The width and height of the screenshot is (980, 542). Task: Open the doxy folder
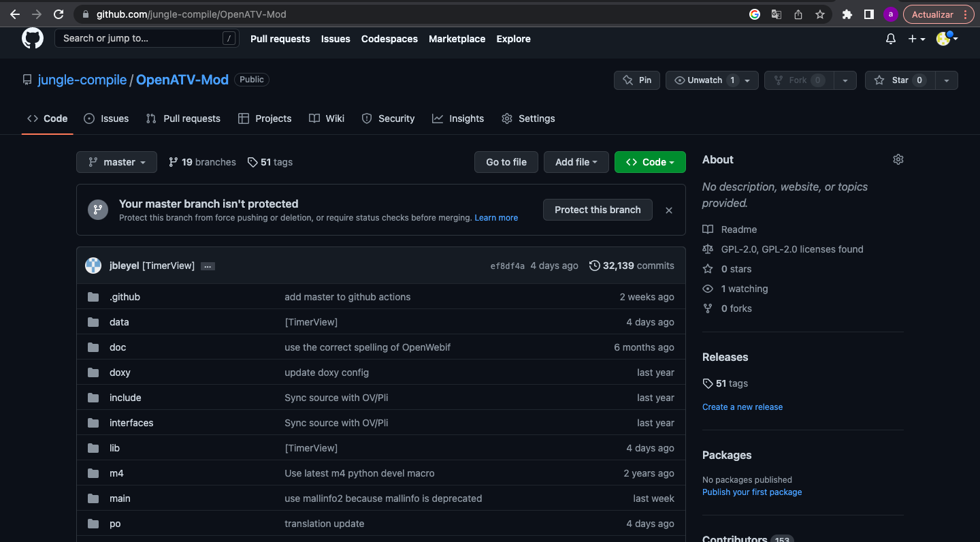pos(120,372)
